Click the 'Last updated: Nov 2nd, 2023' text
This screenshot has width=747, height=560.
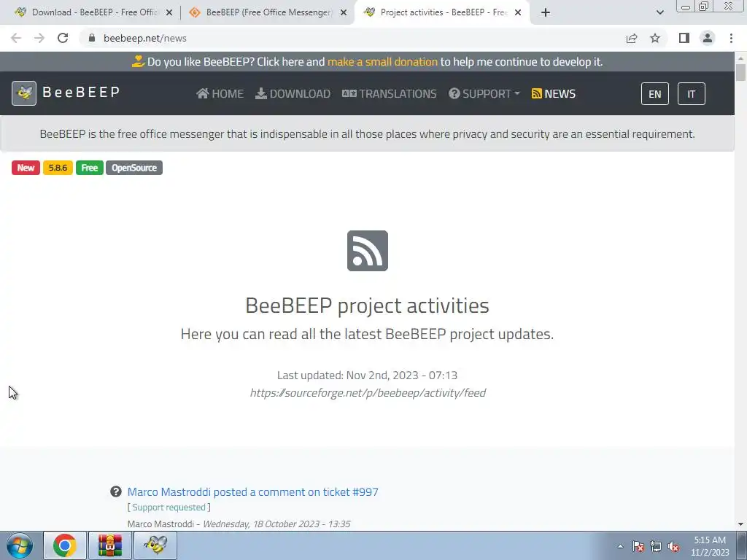pos(368,376)
